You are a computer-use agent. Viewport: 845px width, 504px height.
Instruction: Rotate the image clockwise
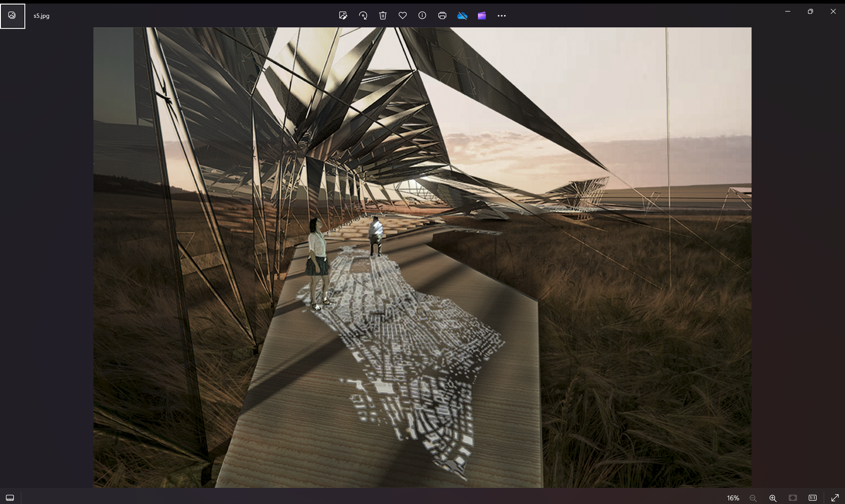[x=363, y=16]
